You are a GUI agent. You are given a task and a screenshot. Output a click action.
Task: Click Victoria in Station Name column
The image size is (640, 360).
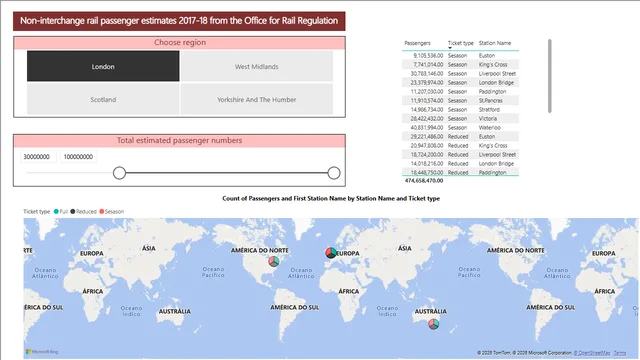(488, 118)
